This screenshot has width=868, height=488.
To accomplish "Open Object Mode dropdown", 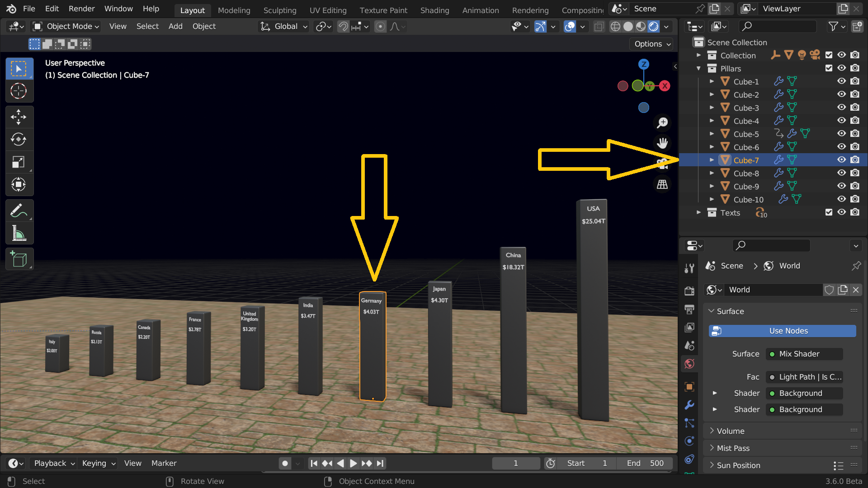I will click(66, 27).
